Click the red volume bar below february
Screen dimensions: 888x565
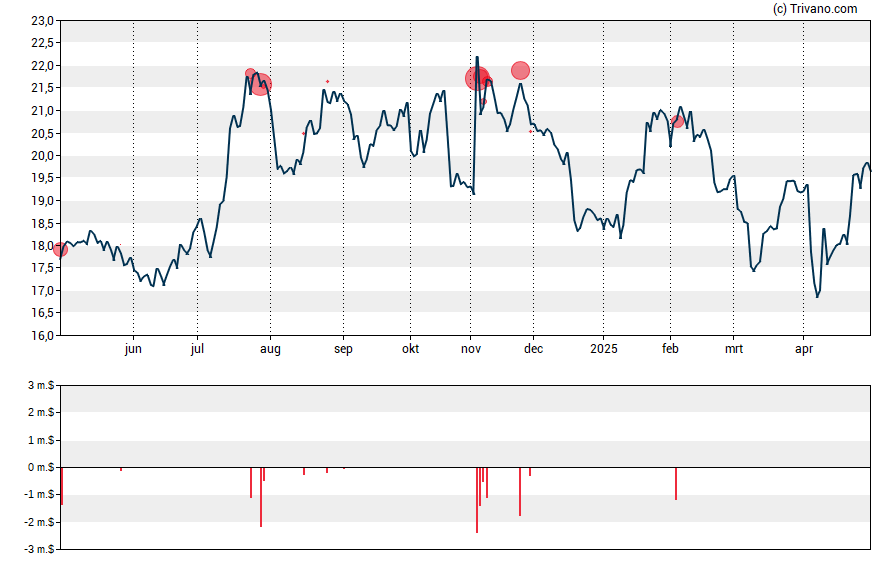point(676,483)
